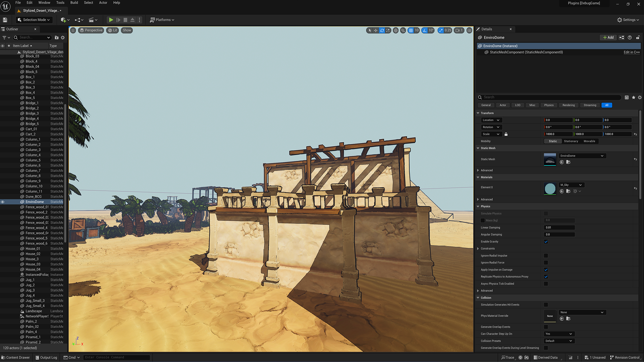Open the Selection Mode dropdown
Image resolution: width=644 pixels, height=362 pixels.
(x=34, y=20)
